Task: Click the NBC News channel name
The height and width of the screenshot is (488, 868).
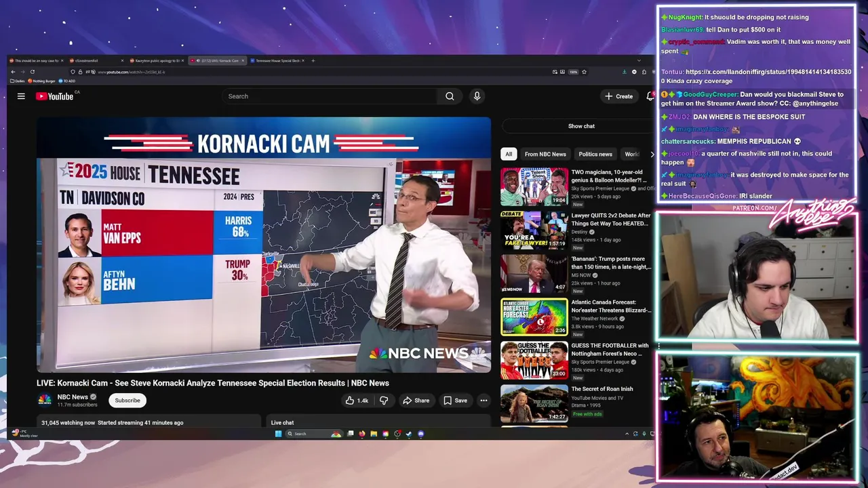Action: point(73,397)
